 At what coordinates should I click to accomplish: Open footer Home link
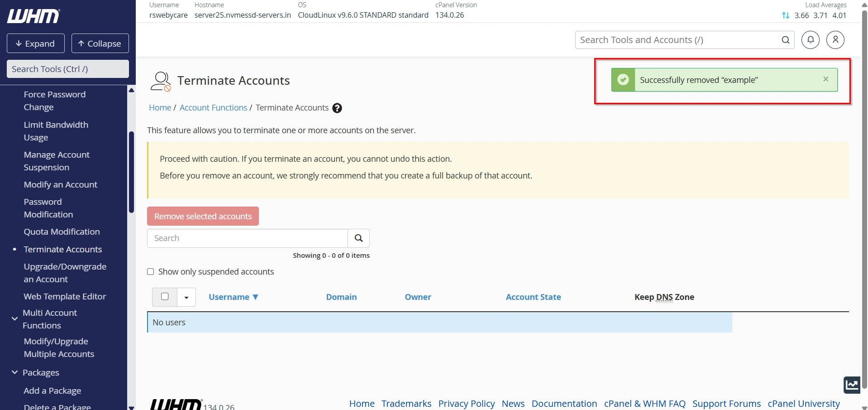[x=362, y=404]
